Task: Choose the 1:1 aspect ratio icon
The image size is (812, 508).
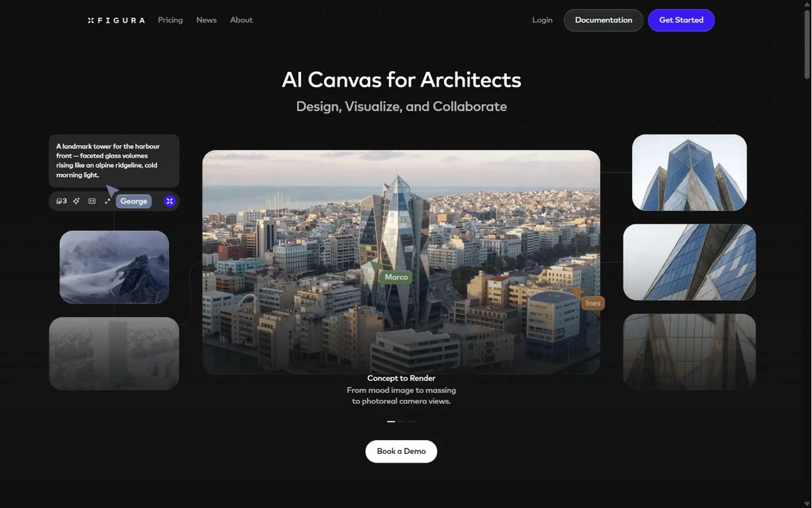Action: click(x=92, y=201)
